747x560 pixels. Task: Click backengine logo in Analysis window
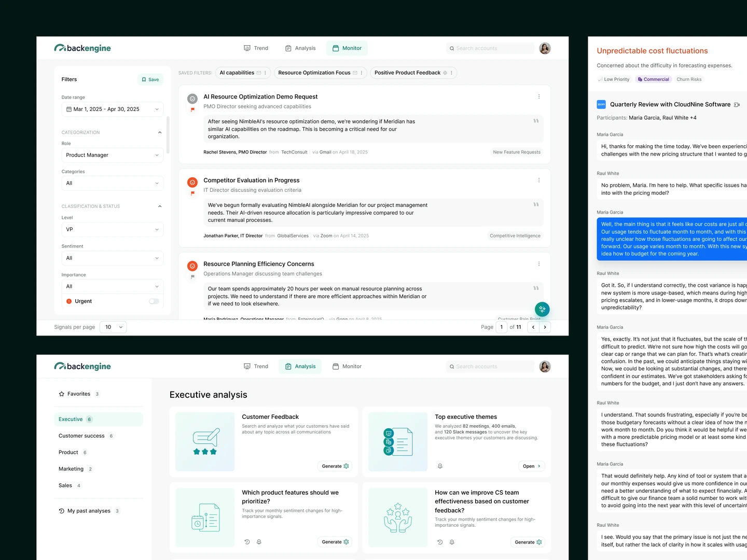[82, 367]
